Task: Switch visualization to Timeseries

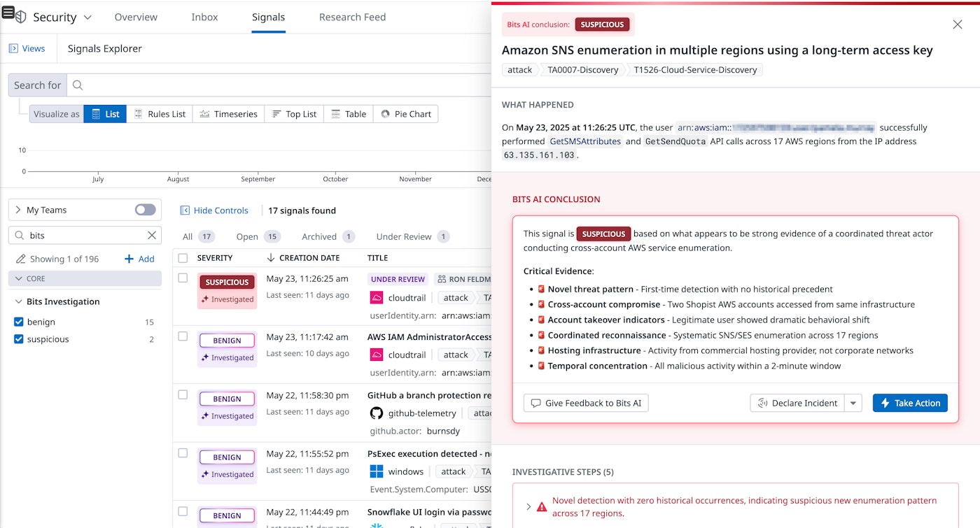Action: pos(228,114)
